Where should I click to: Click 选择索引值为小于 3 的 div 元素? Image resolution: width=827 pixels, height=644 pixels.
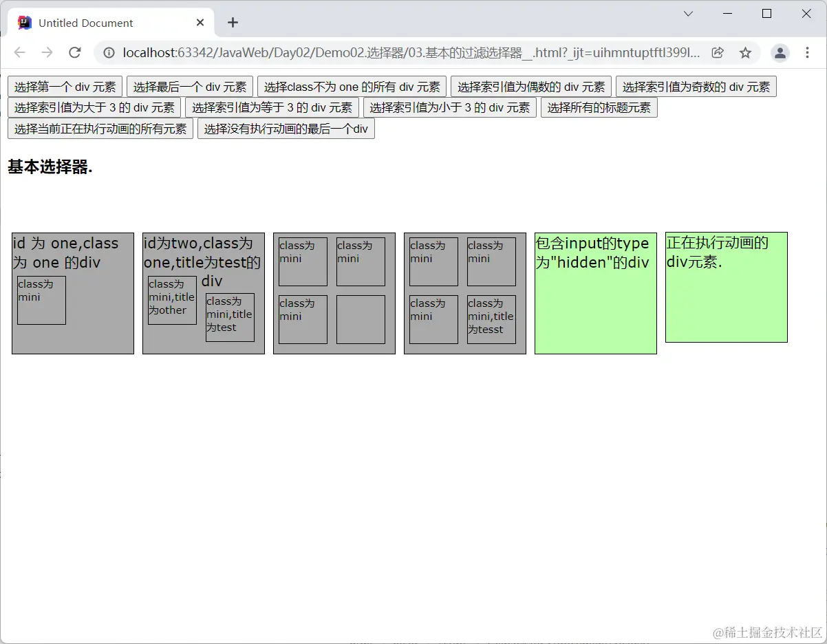(450, 107)
